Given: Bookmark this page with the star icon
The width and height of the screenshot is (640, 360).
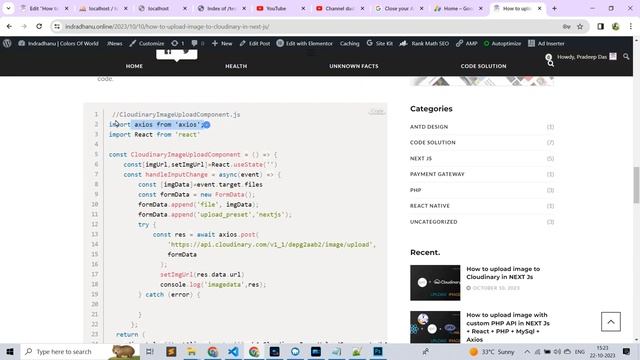Looking at the screenshot, I should click(580, 27).
